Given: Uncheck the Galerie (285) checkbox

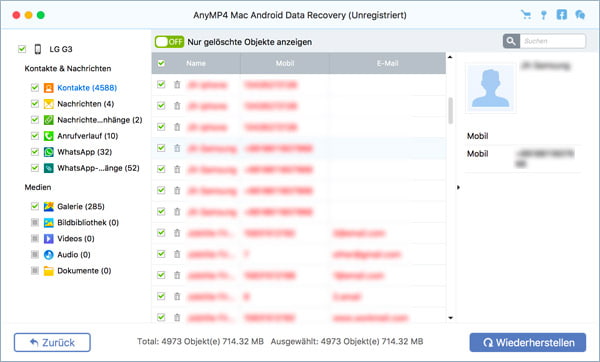Looking at the screenshot, I should pyautogui.click(x=35, y=206).
